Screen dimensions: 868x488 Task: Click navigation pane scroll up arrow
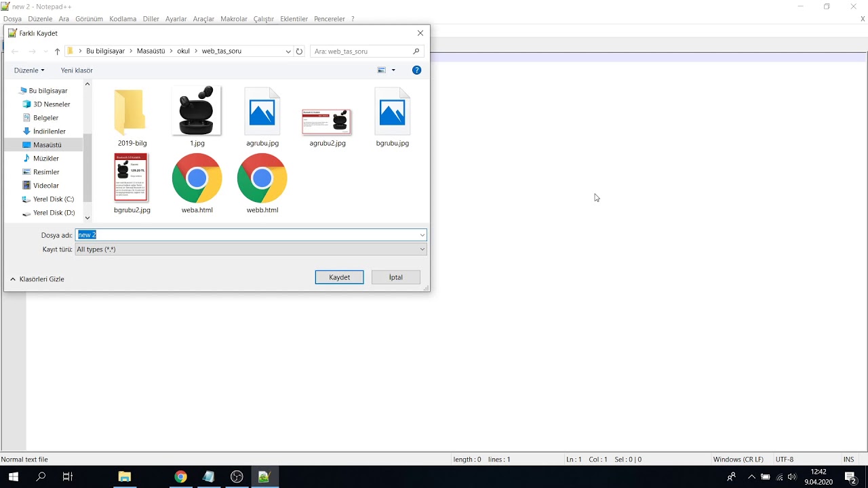[x=87, y=84]
